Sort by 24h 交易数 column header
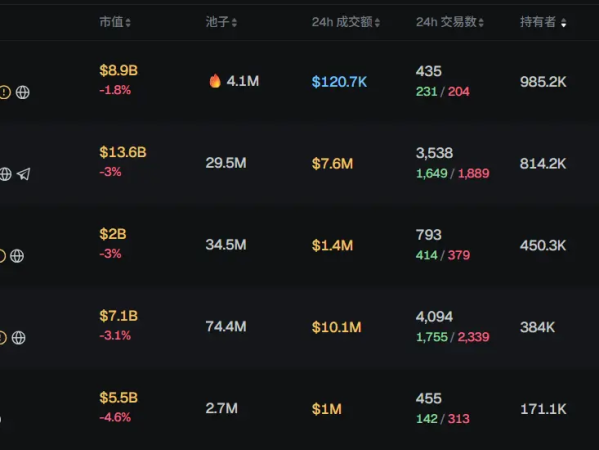The image size is (599, 450). (x=450, y=22)
